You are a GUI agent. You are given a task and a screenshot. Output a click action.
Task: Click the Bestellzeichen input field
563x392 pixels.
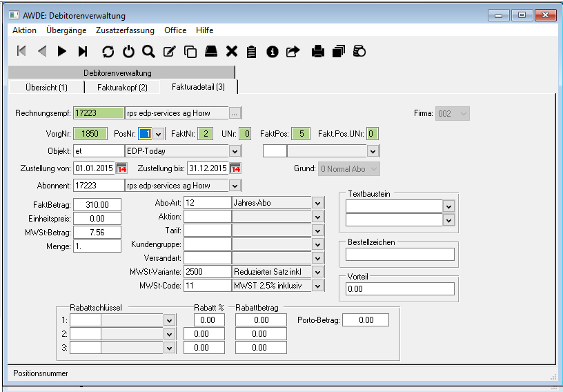(400, 255)
